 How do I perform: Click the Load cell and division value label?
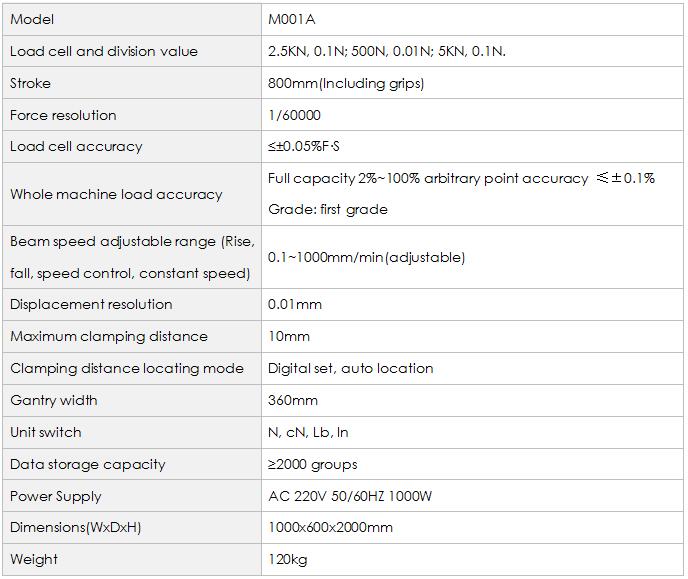(104, 51)
